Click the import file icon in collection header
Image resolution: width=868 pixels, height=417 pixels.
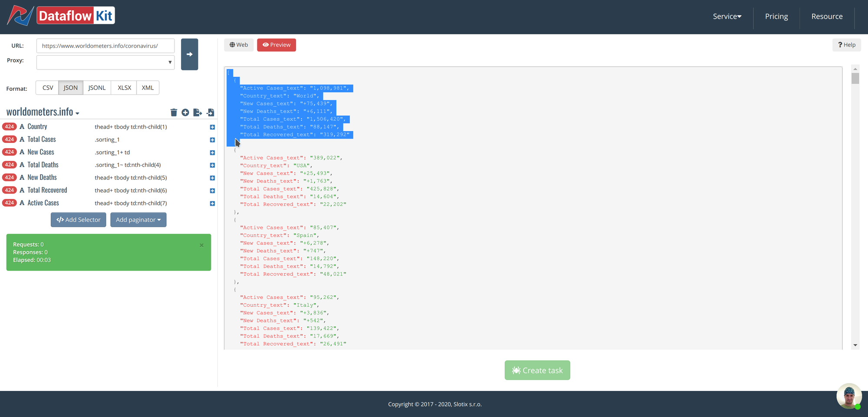pos(210,113)
